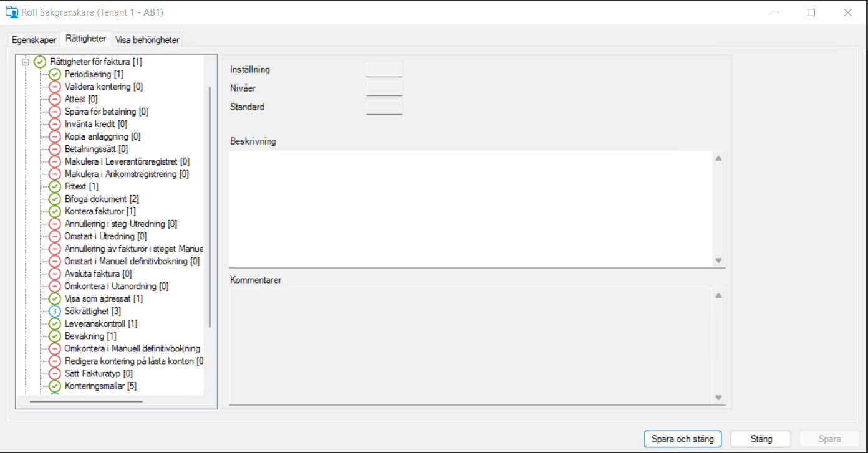Image resolution: width=868 pixels, height=453 pixels.
Task: Open the Visa behörigheter tab
Action: point(147,40)
